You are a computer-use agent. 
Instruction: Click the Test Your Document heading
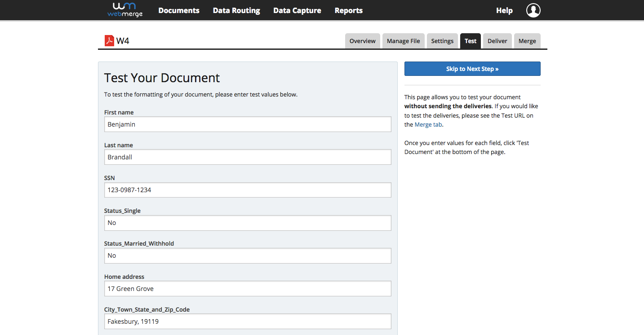pos(162,78)
